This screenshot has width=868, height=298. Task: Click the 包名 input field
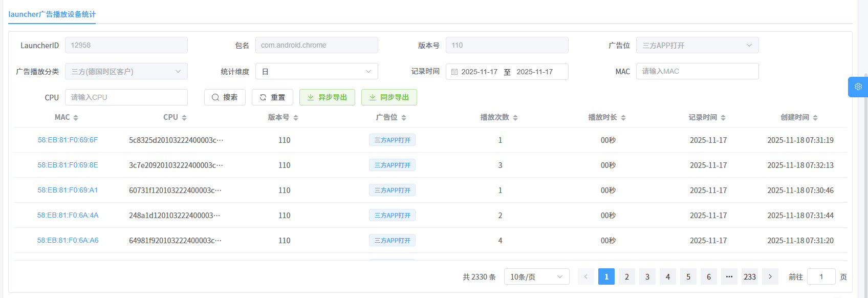tap(317, 45)
